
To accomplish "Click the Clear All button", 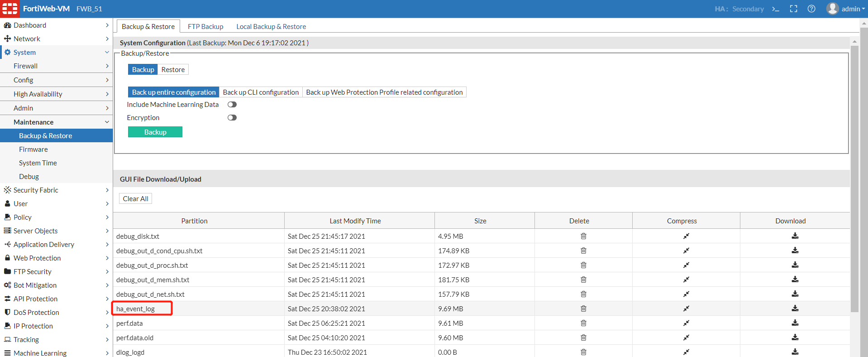I will pos(135,199).
